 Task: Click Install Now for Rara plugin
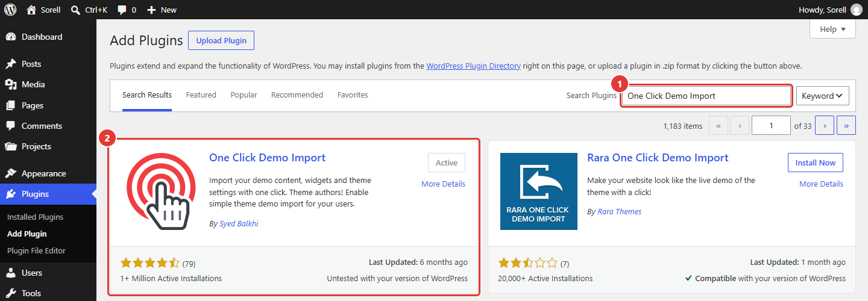(815, 163)
